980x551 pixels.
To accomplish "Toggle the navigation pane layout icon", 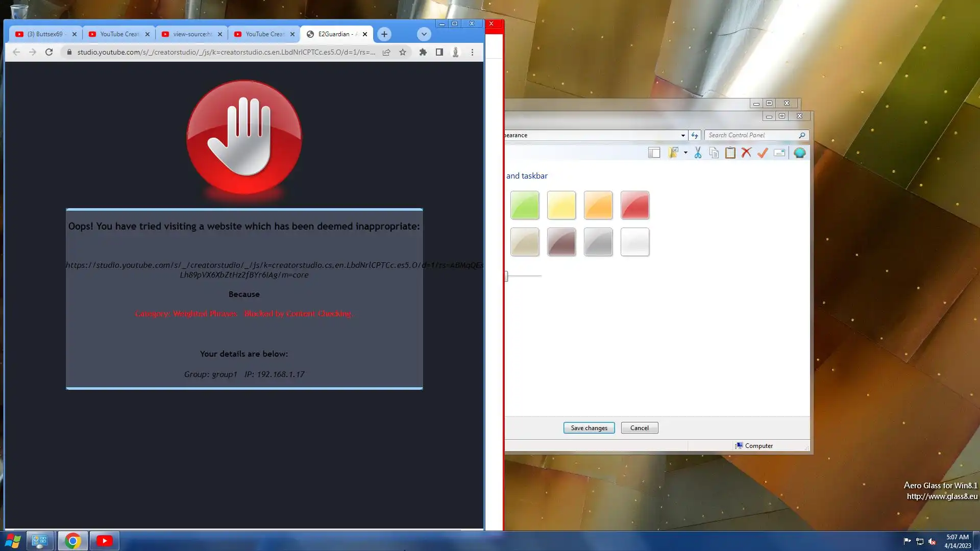I will [654, 153].
